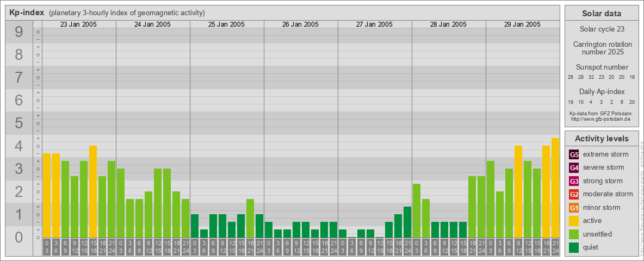Image resolution: width=644 pixels, height=261 pixels.
Task: Click the 'minor storm' legend label
Action: coord(602,207)
